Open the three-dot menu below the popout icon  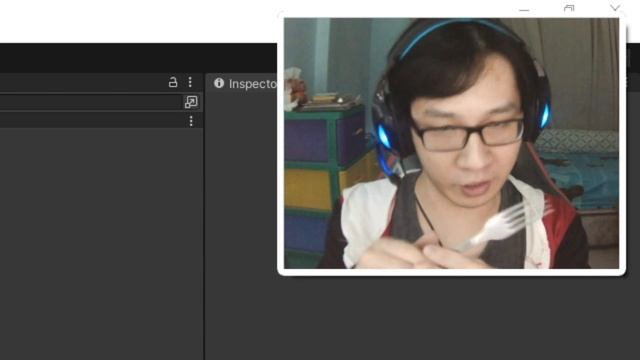coord(191,121)
